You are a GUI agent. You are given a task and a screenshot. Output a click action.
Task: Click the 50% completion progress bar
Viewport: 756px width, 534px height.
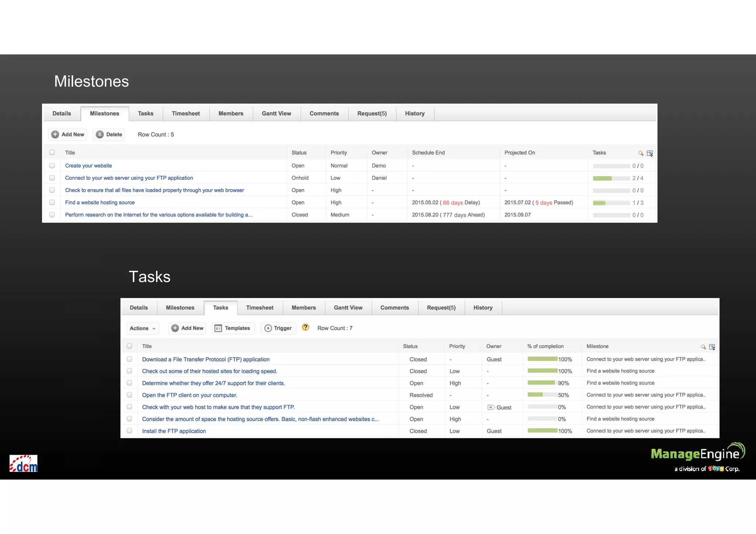pos(542,395)
